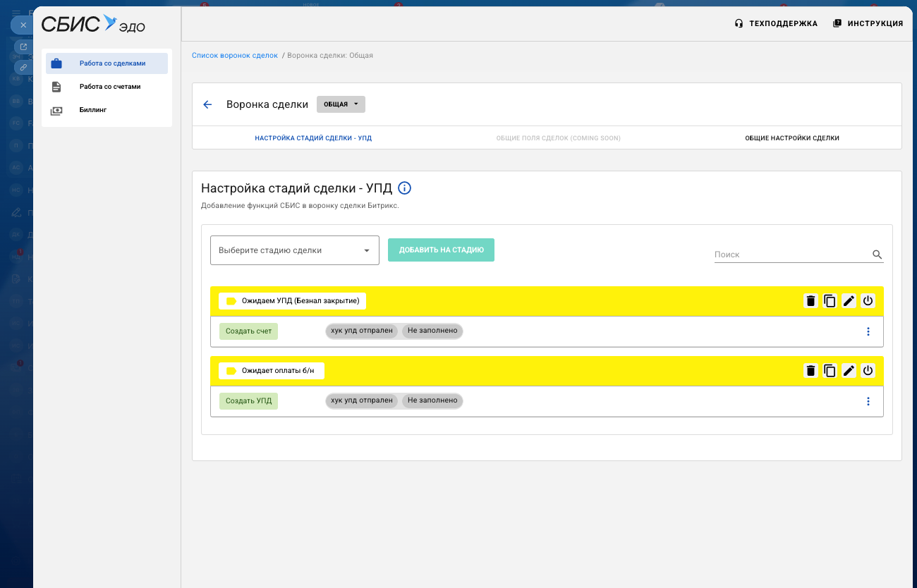Image resolution: width=917 pixels, height=588 pixels.
Task: Edit the "Ожидаем УПД (Безнал закрытие)" stage
Action: tap(849, 301)
